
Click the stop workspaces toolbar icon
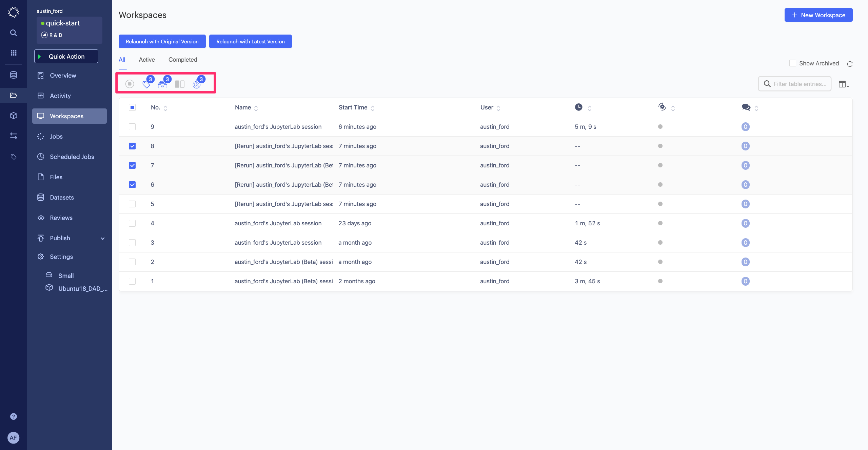pos(130,84)
